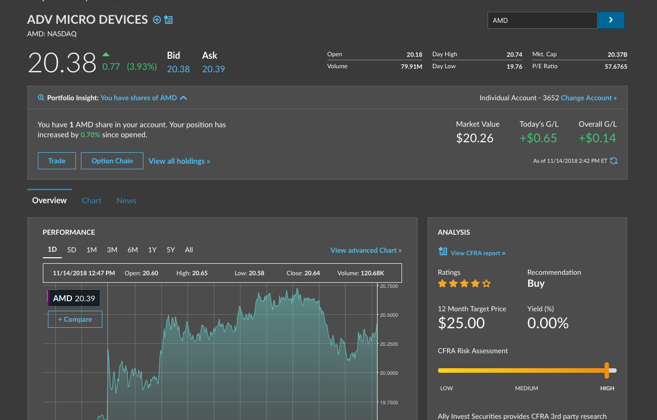Switch to the Chart tab

91,201
